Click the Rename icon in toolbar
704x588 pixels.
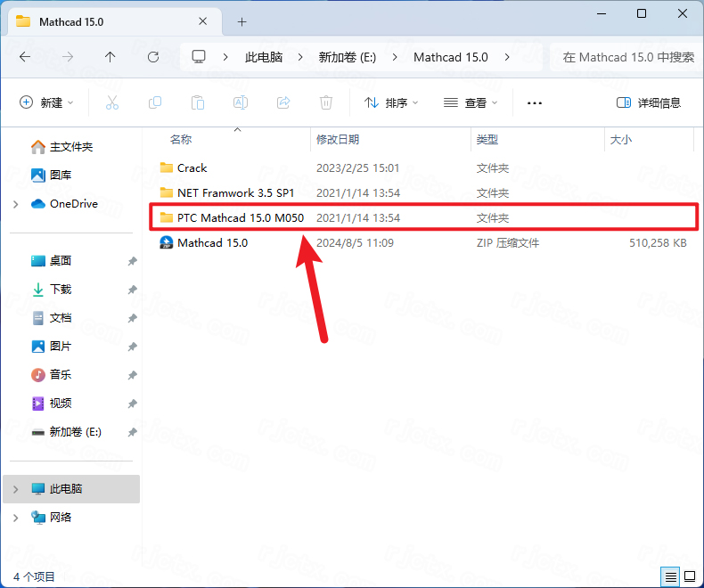click(241, 102)
